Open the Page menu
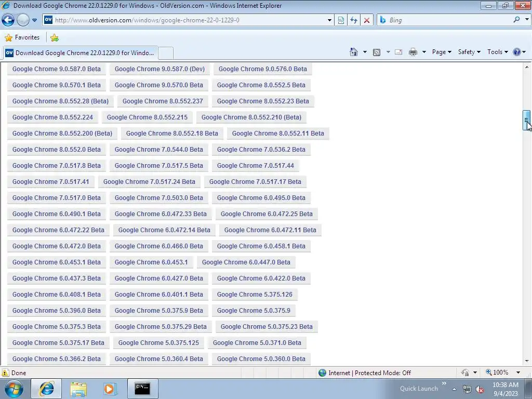Viewport: 532px width, 399px height. click(442, 52)
